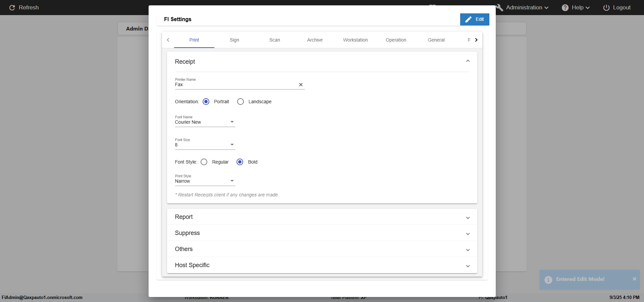Switch to the Archive tab
The height and width of the screenshot is (302, 644).
[x=315, y=40]
